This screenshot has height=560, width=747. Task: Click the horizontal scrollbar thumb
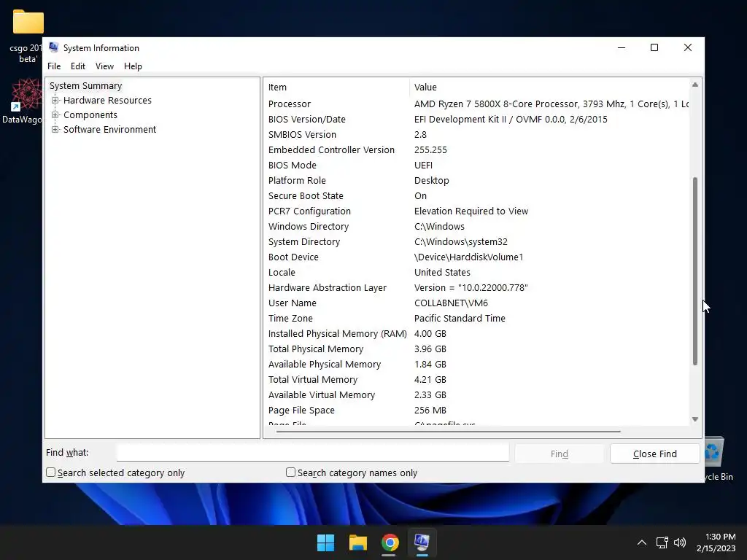pos(449,432)
